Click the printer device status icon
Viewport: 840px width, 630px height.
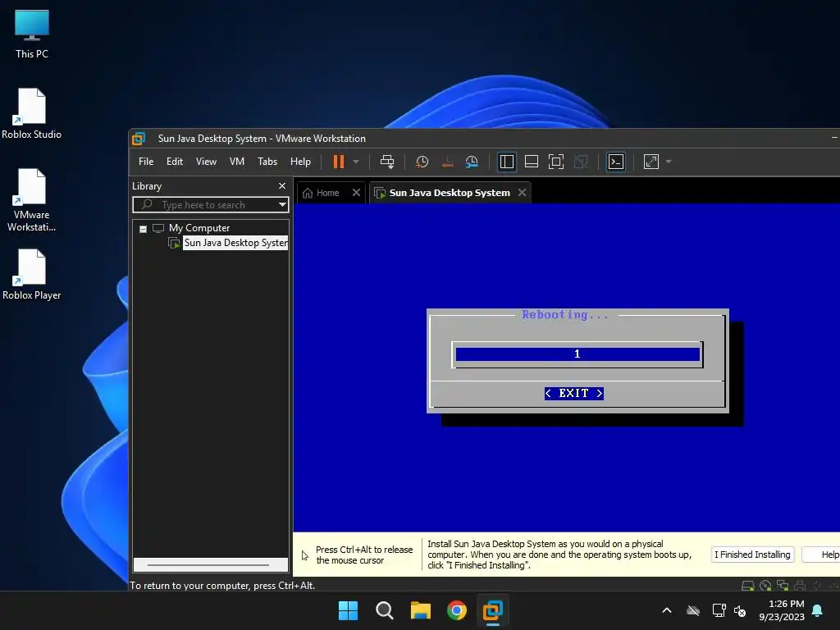800,586
